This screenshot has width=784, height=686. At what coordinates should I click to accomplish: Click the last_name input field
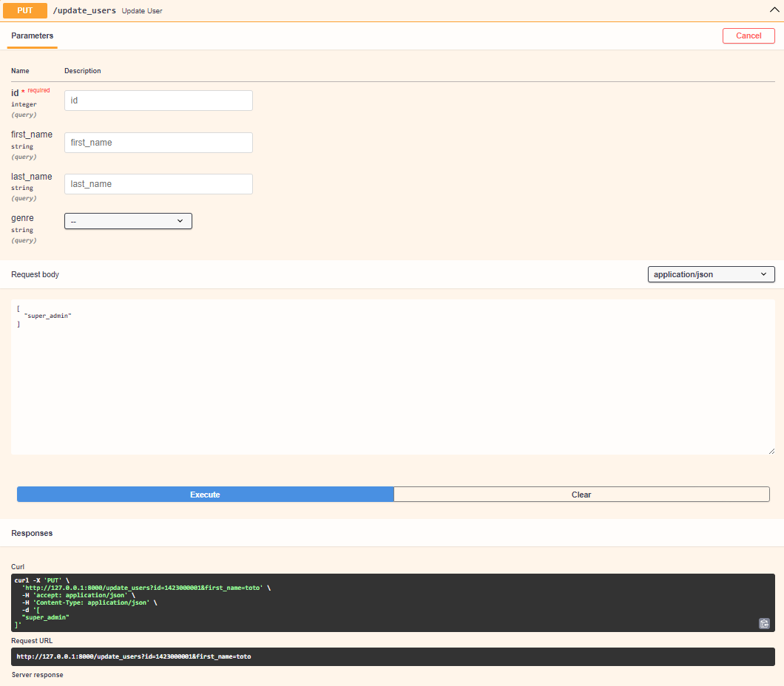pyautogui.click(x=158, y=183)
